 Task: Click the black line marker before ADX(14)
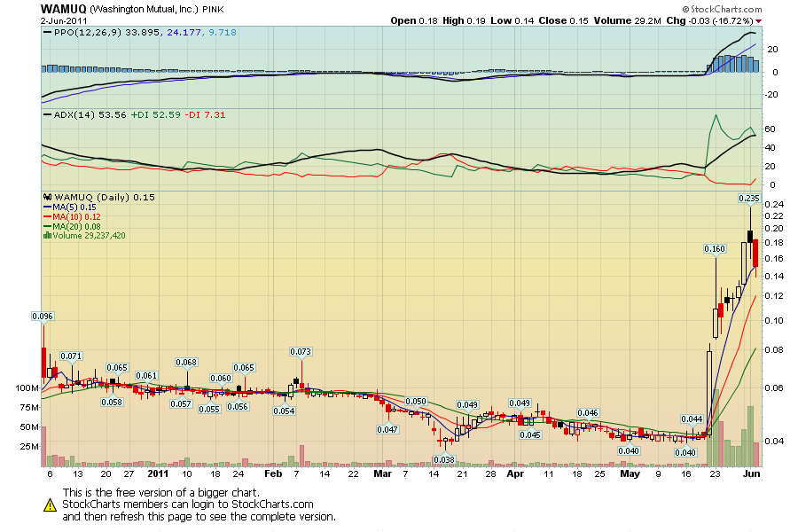coord(47,114)
